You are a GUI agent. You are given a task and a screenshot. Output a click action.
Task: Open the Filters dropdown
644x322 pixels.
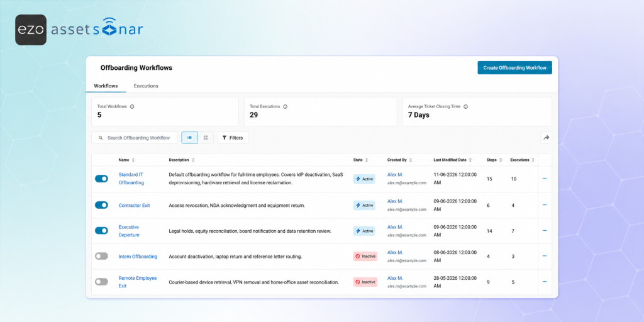(x=233, y=138)
